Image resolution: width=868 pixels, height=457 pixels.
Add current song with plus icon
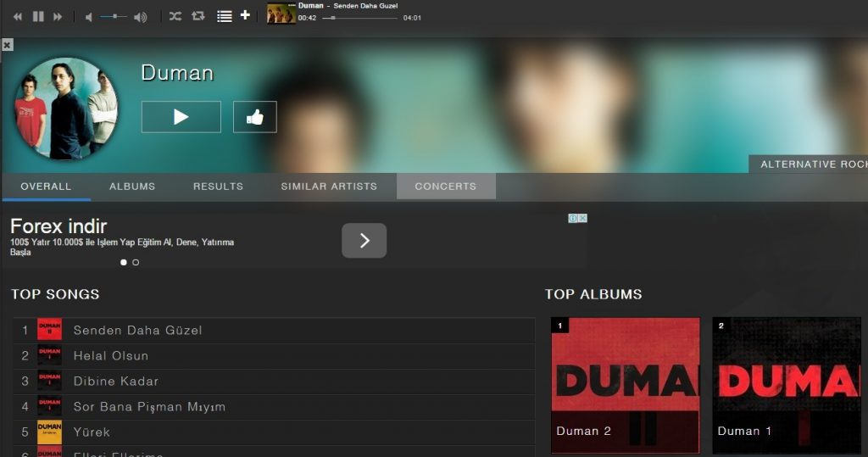(x=245, y=15)
